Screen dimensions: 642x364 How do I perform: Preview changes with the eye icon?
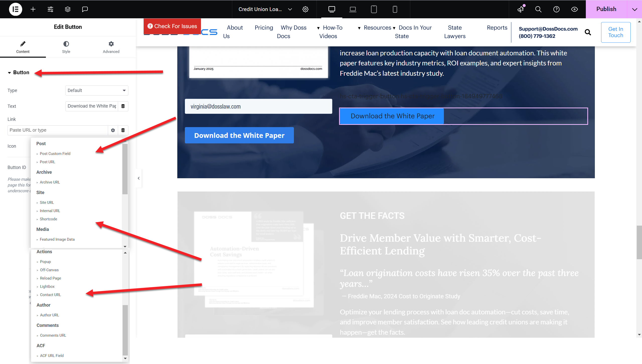(575, 9)
